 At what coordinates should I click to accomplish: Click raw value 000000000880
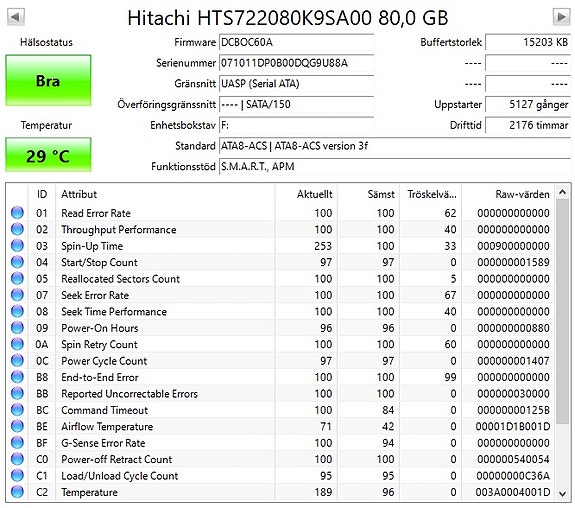[x=513, y=328]
